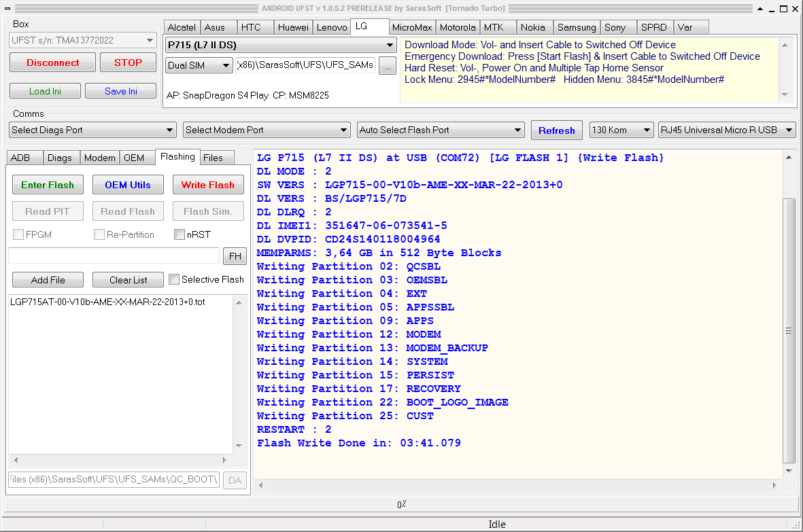This screenshot has height=532, width=803.
Task: Click the QC_BOOT path input field
Action: click(114, 479)
